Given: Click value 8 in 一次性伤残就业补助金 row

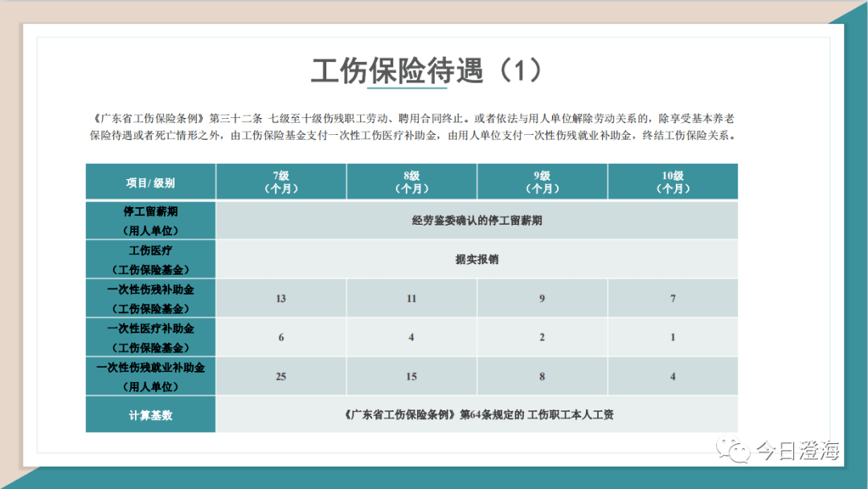Looking at the screenshot, I should (542, 376).
